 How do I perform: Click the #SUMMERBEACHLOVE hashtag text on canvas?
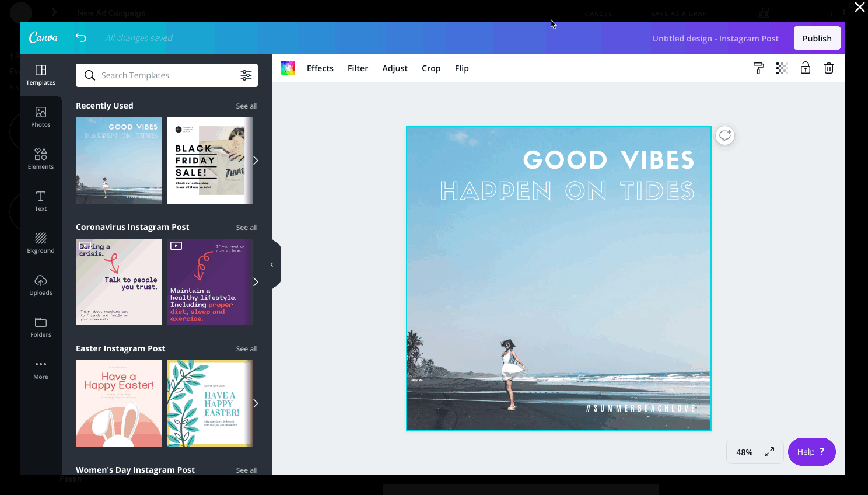(x=642, y=409)
